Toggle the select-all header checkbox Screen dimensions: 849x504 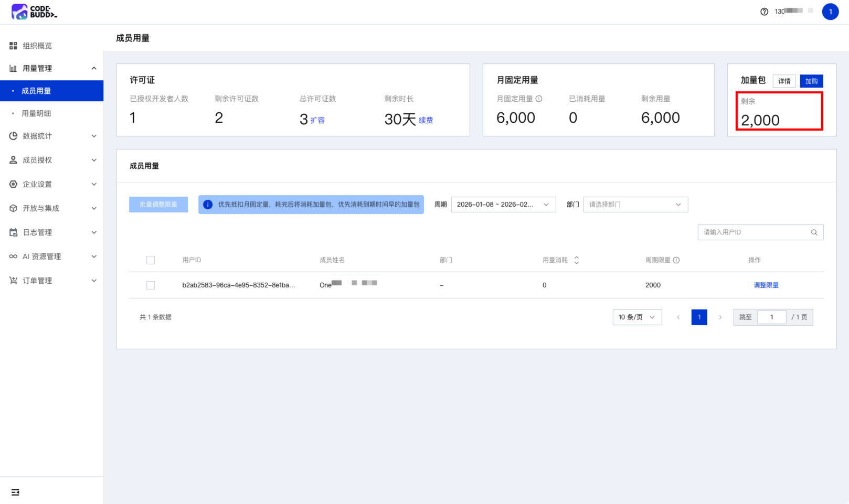151,260
